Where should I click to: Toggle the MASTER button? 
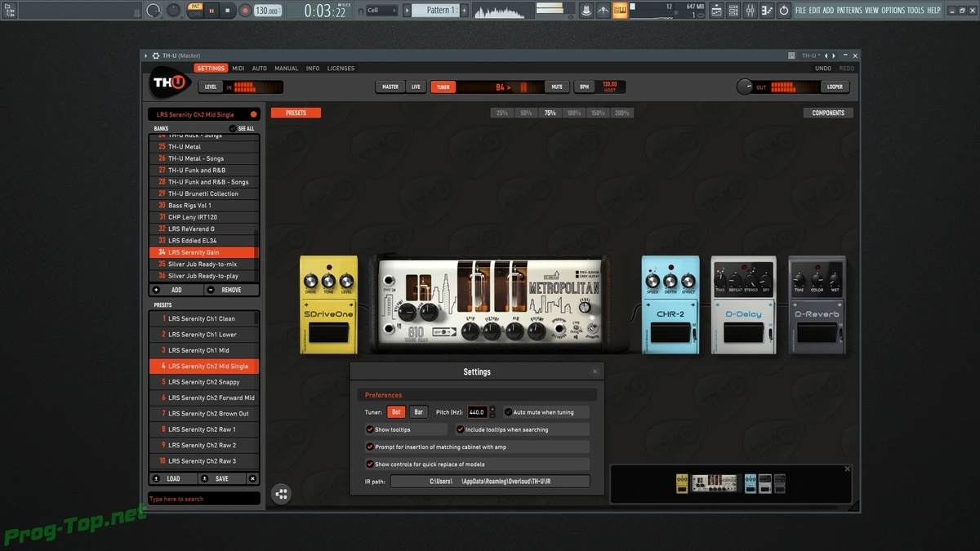[x=390, y=87]
